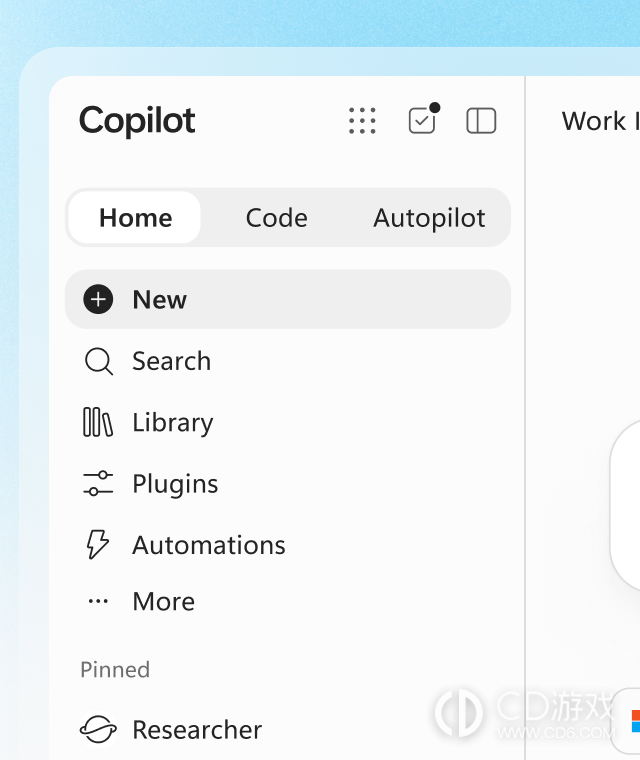Click the Researcher planet icon
640x760 pixels.
(98, 729)
